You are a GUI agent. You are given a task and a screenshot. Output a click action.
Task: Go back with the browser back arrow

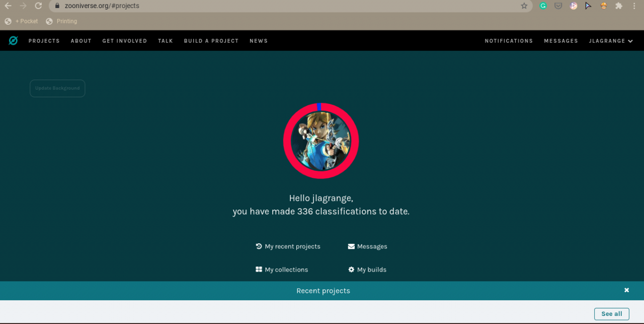8,6
